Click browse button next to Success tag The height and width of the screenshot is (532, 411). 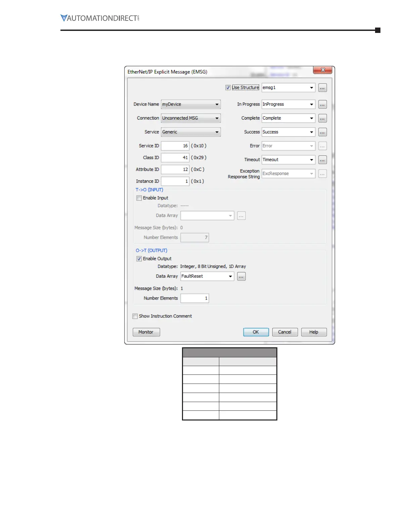tap(322, 132)
